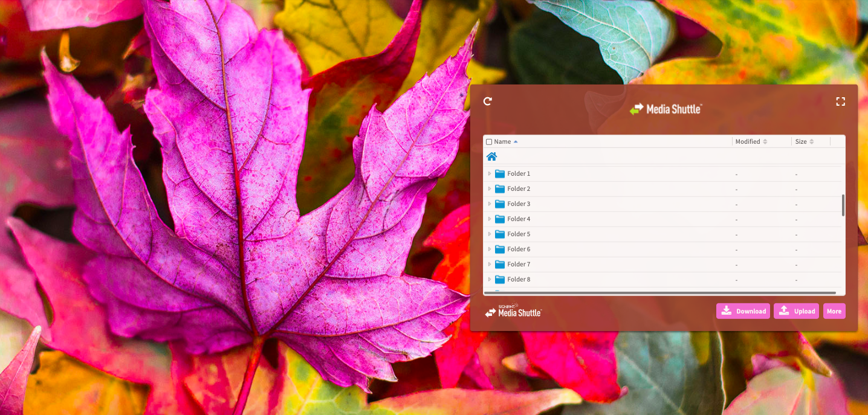Check the select-all checkbox beside Name
This screenshot has height=415, width=868.
(x=489, y=142)
